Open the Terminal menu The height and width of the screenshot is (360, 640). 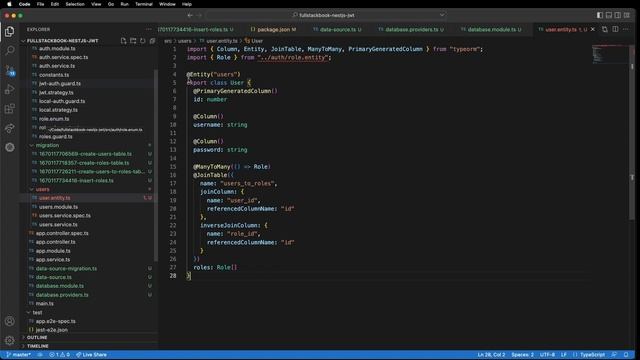coord(144,4)
